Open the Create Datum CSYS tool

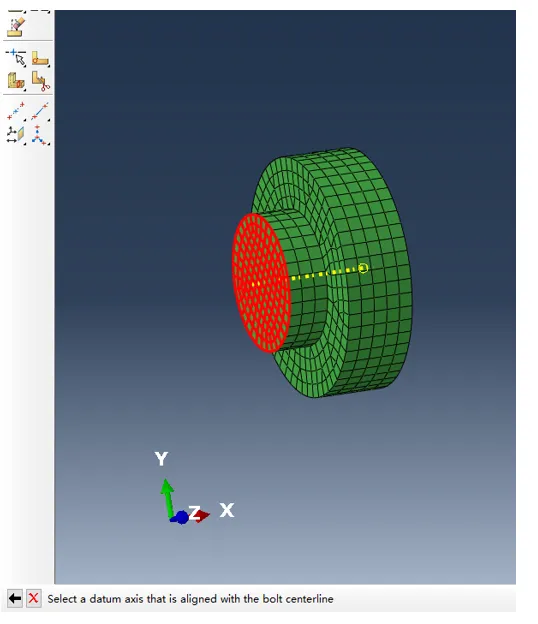tap(40, 135)
